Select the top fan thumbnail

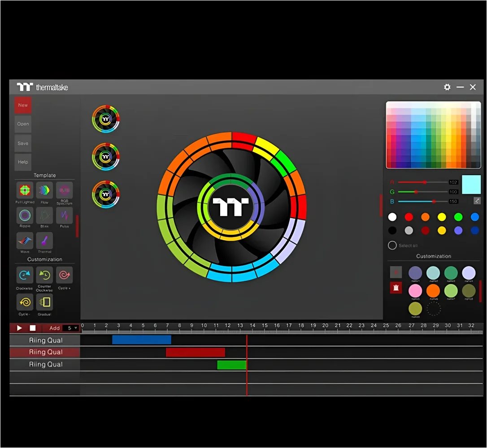coord(105,119)
